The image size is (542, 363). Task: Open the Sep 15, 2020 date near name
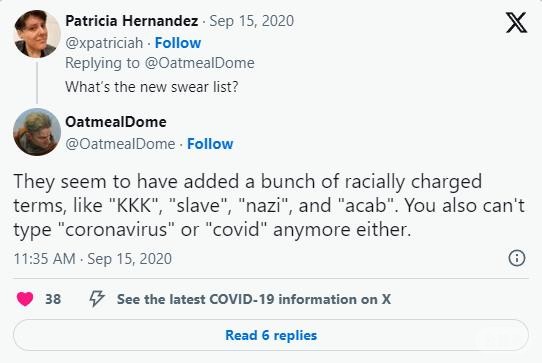point(252,21)
